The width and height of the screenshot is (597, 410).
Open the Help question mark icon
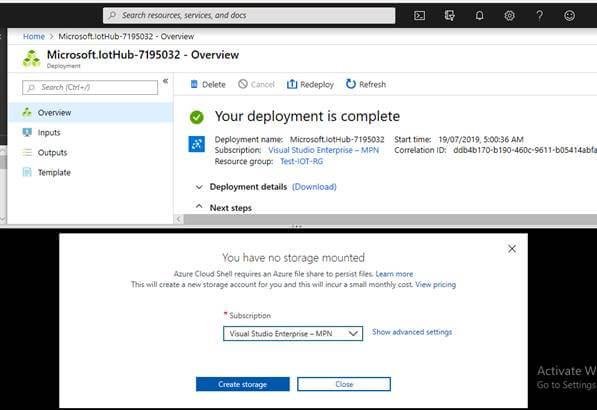(x=540, y=16)
